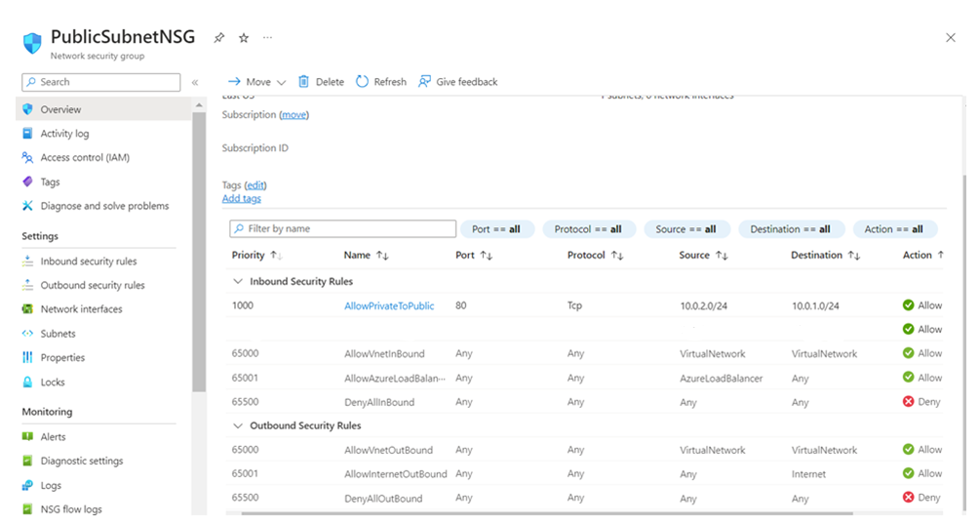This screenshot has width=980, height=525.
Task: Select Inbound security rules in sidebar
Action: 89,262
